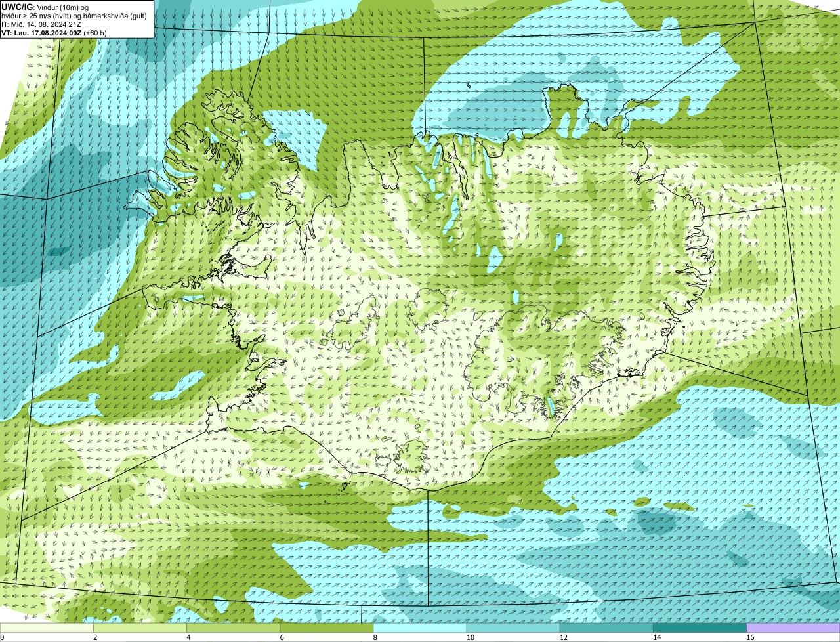The height and width of the screenshot is (642, 840).
Task: Click the legend scale label '14'
Action: [x=656, y=637]
